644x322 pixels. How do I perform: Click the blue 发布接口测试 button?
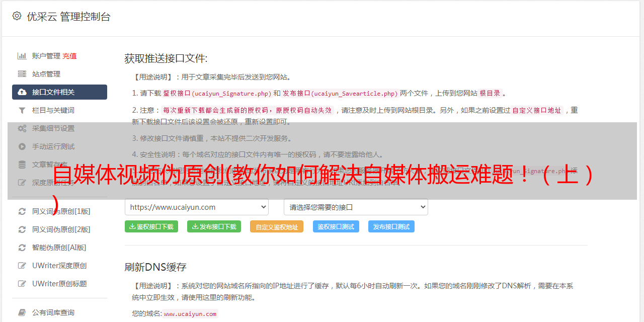point(391,226)
